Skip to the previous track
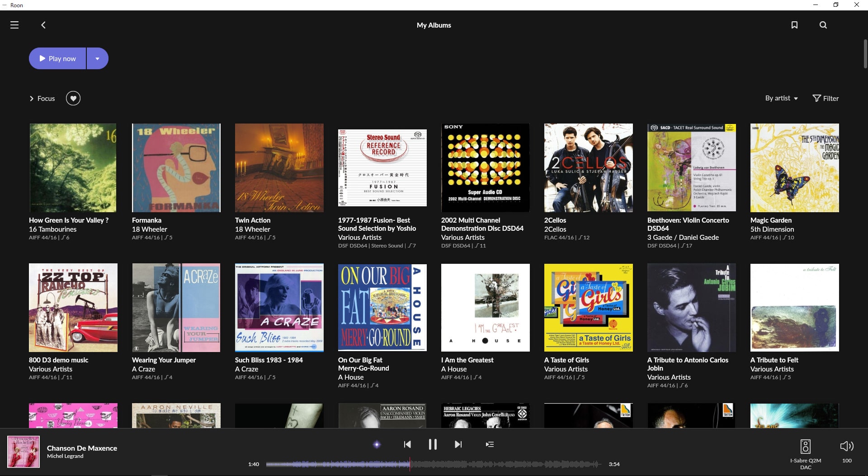868x476 pixels. click(x=407, y=444)
